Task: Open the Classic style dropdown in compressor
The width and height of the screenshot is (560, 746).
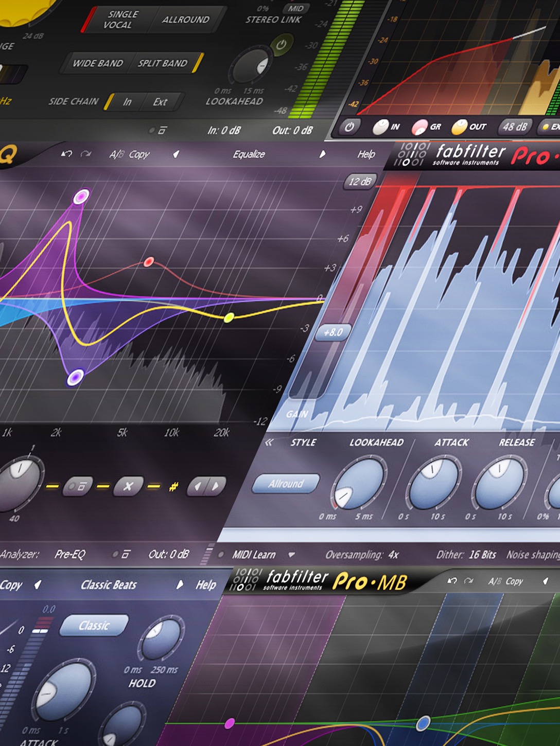Action: (x=94, y=626)
